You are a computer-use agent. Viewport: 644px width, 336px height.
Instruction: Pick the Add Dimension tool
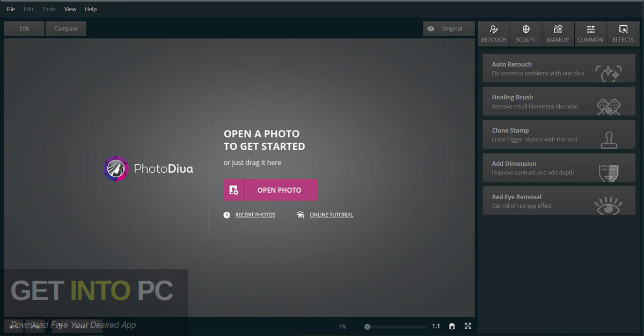pyautogui.click(x=559, y=168)
